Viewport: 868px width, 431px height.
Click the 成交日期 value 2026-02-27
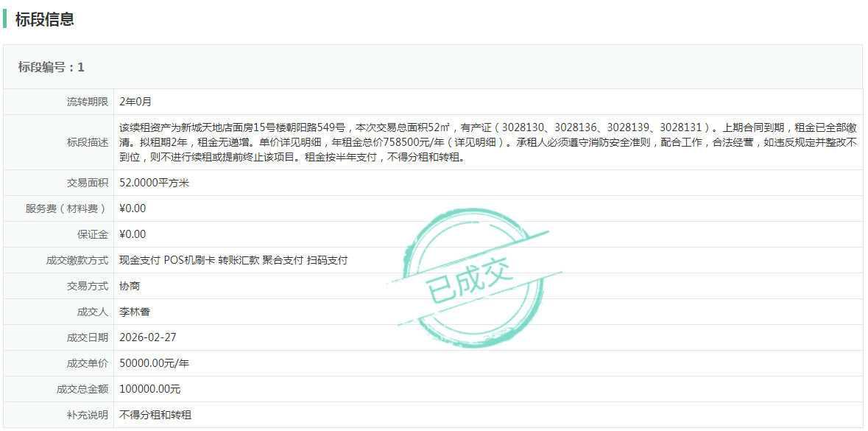click(147, 337)
